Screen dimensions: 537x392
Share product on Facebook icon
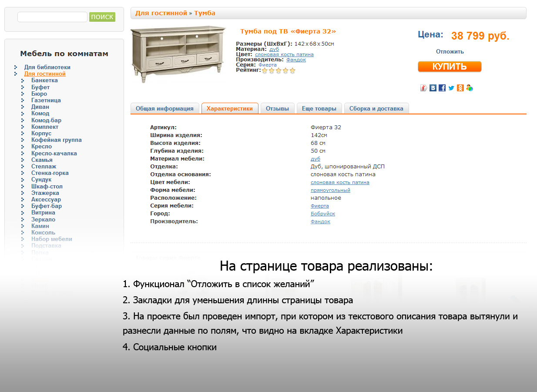(442, 88)
